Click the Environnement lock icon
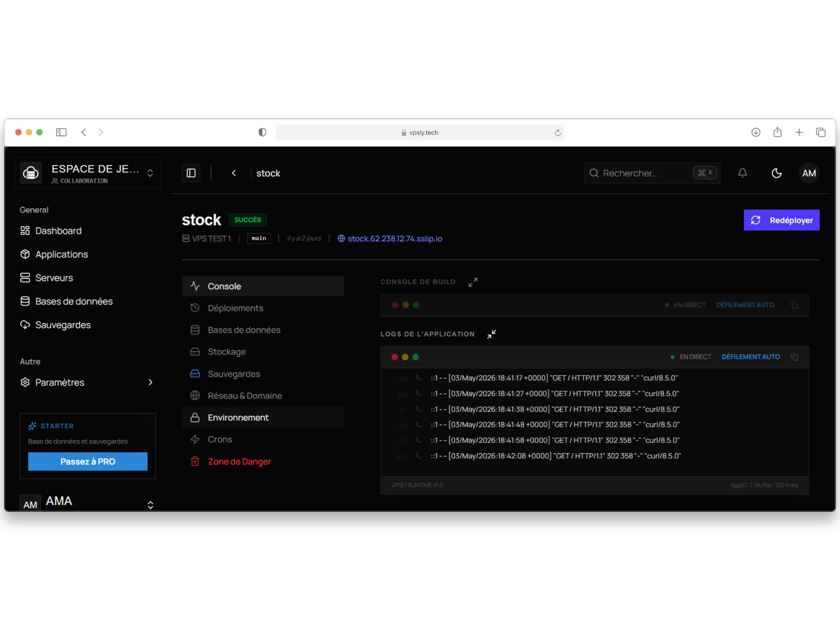Viewport: 840px width, 630px height. coord(195,417)
